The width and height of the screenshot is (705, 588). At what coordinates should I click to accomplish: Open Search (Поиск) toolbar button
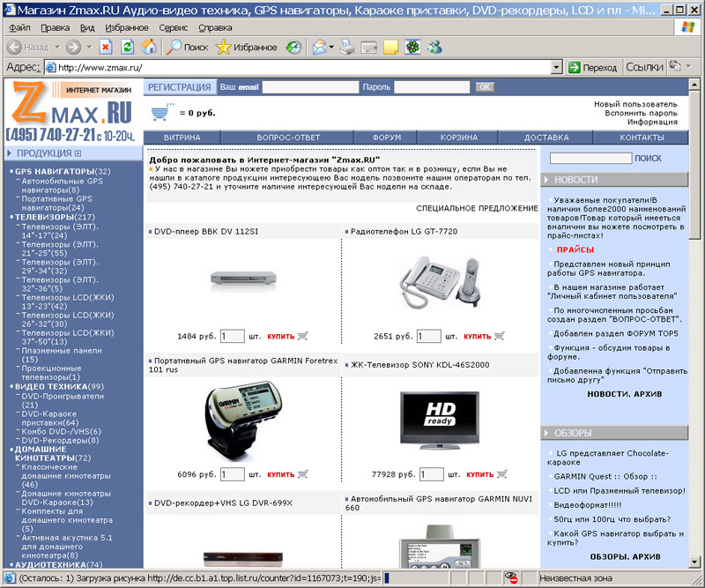click(x=187, y=47)
